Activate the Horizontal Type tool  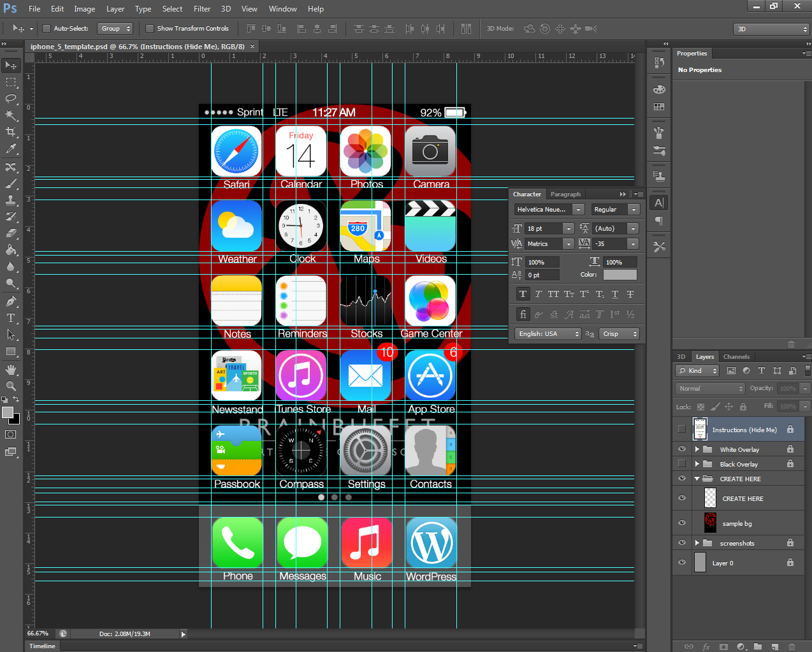11,319
